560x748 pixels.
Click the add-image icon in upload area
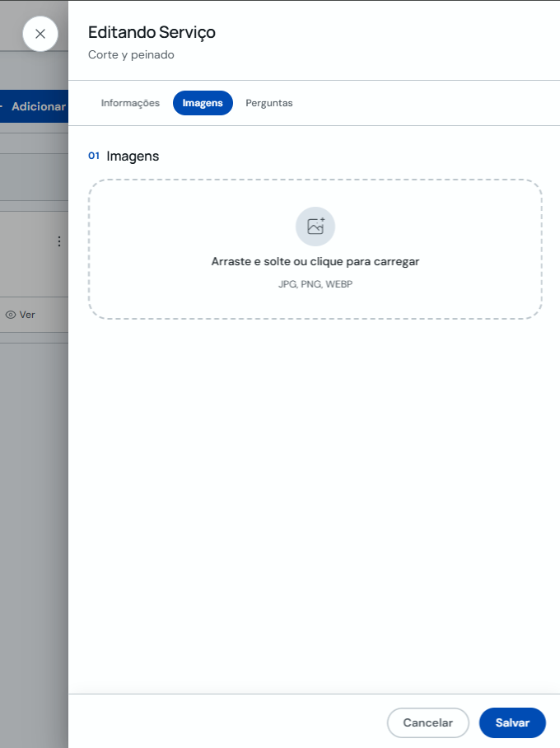[315, 227]
